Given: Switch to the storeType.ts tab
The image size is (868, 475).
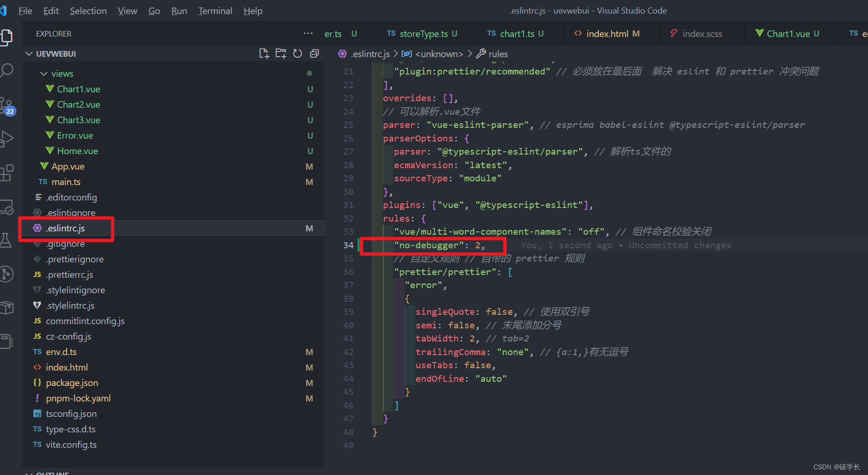Looking at the screenshot, I should pos(427,34).
